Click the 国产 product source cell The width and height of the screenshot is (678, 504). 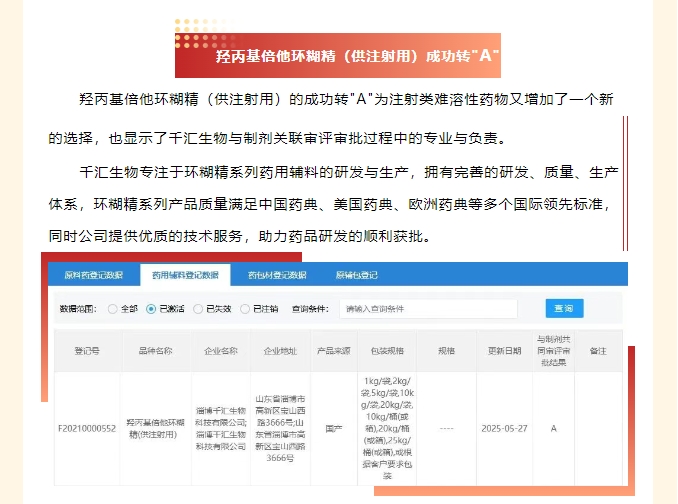coord(334,428)
